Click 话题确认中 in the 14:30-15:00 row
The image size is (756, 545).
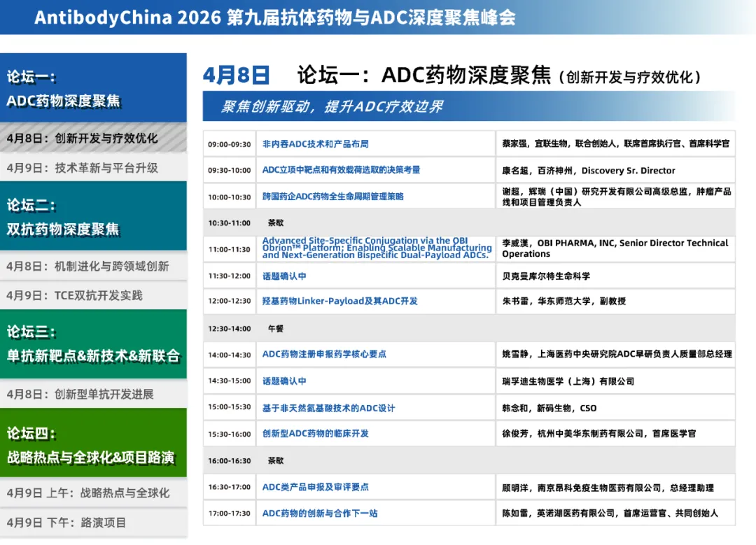coord(284,381)
